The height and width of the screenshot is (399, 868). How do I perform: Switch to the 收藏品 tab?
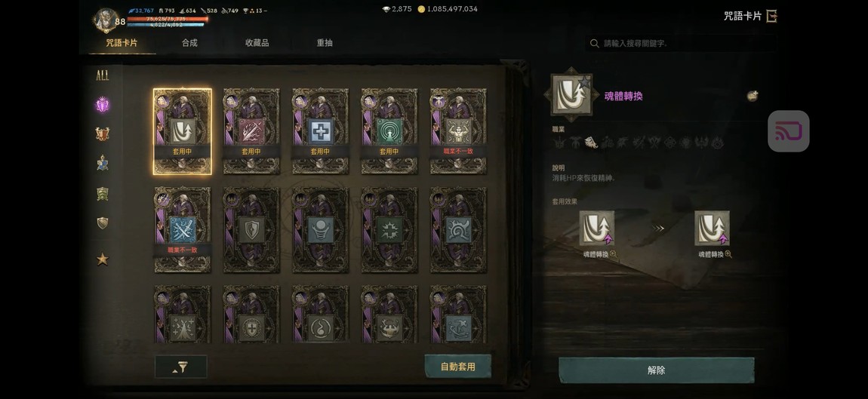pos(257,42)
